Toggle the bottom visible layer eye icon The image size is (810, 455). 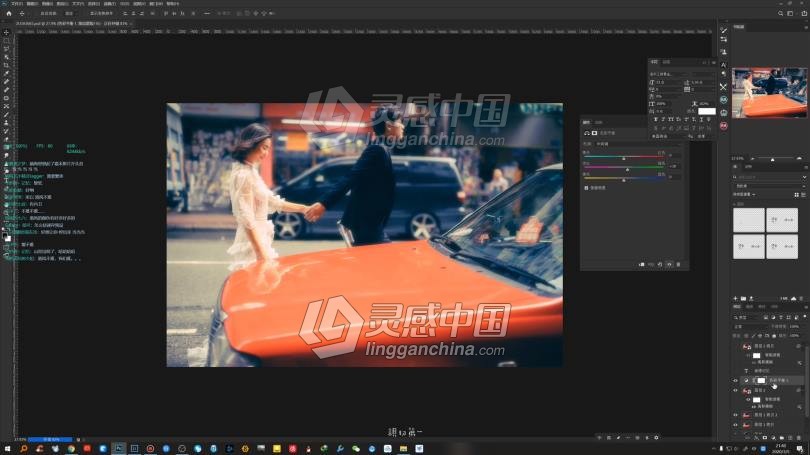tap(736, 425)
